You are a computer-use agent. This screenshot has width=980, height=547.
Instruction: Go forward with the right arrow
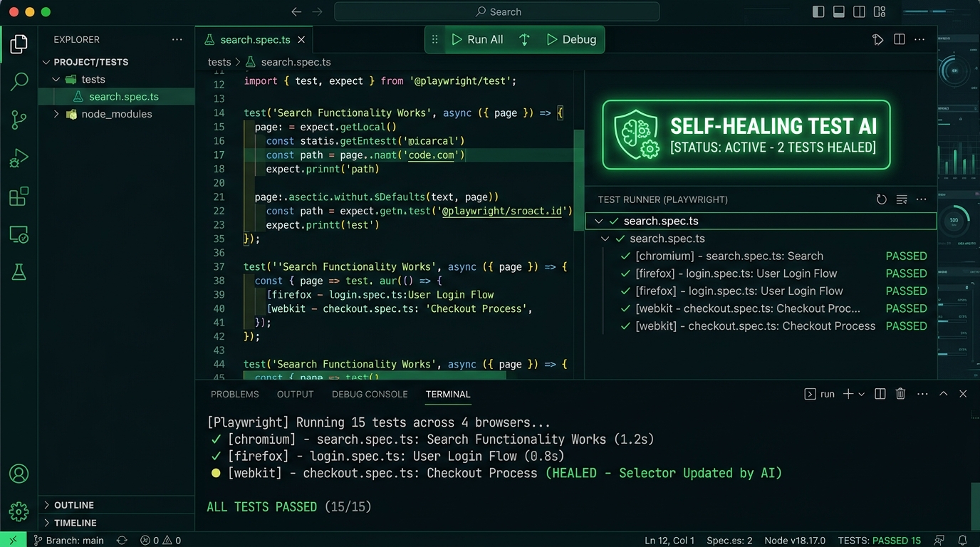click(318, 12)
